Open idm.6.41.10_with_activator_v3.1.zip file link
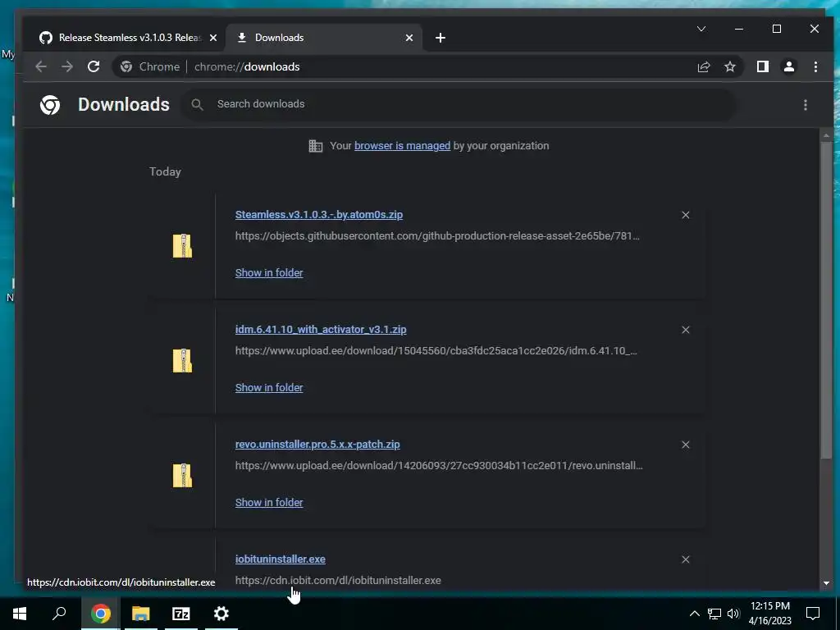 coord(321,330)
